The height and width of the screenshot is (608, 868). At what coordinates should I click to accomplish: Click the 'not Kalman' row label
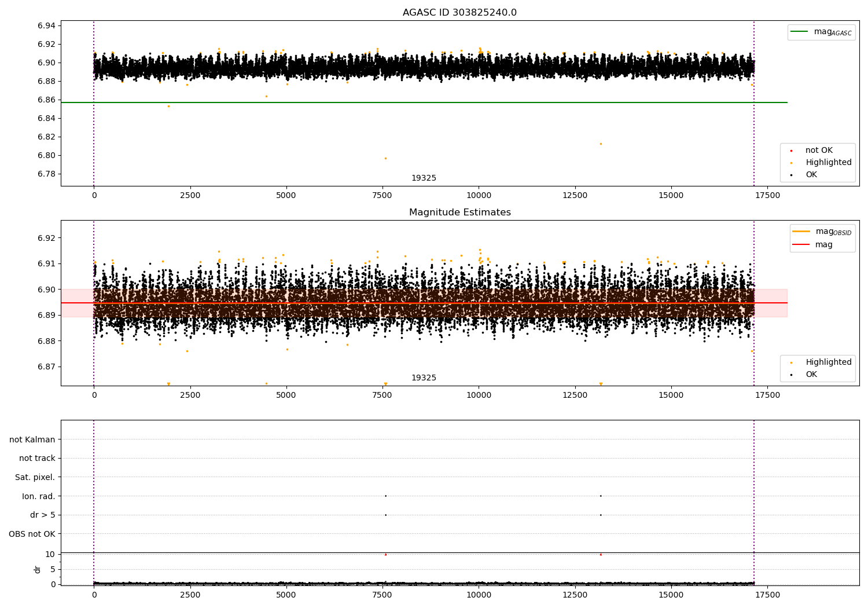32,439
